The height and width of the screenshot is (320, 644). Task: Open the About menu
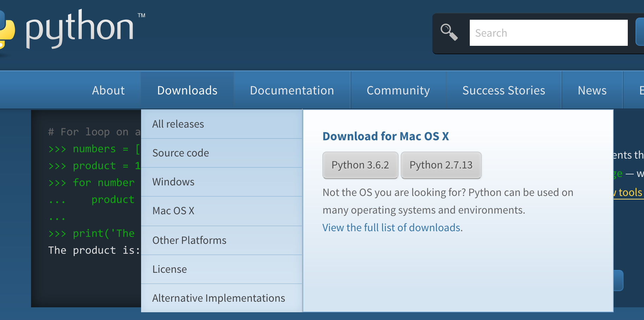[108, 90]
